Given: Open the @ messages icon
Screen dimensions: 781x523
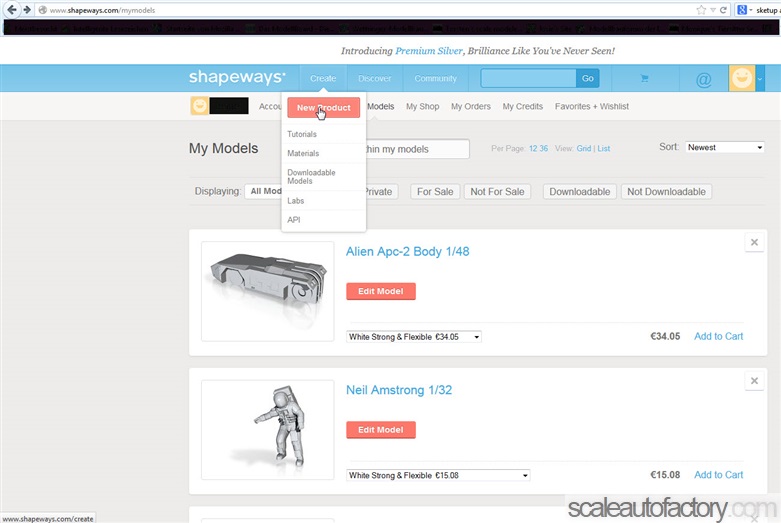Looking at the screenshot, I should (x=703, y=79).
